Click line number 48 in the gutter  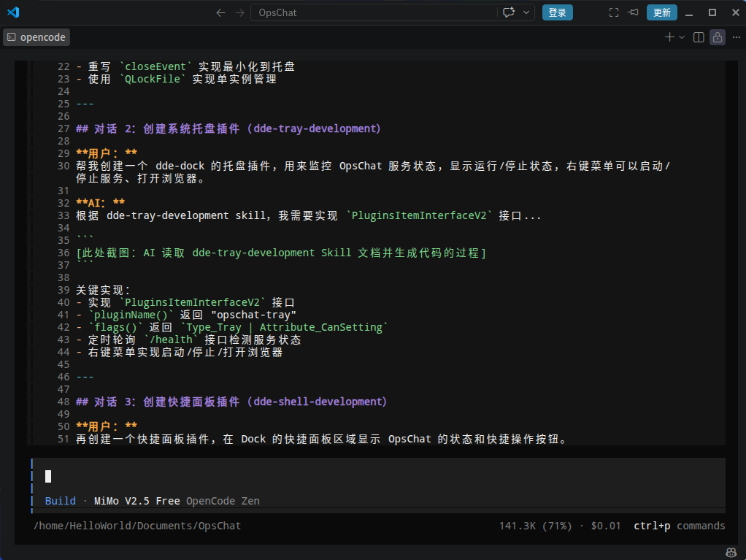[64, 402]
